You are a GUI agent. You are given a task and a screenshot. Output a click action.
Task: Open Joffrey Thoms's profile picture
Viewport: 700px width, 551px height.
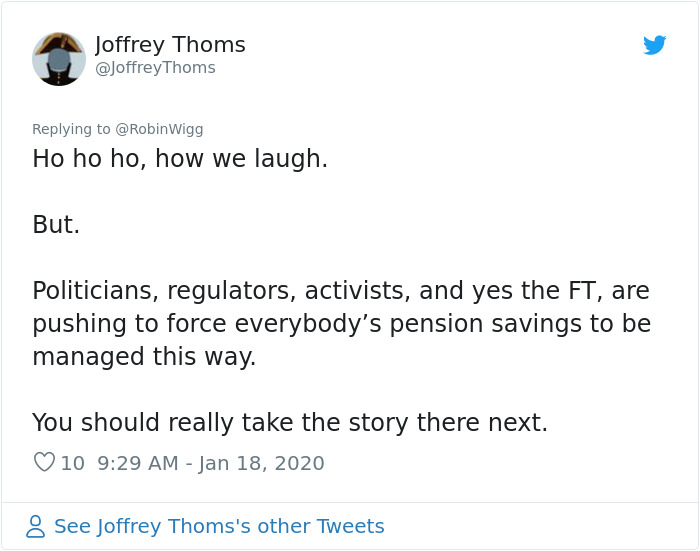[x=59, y=59]
